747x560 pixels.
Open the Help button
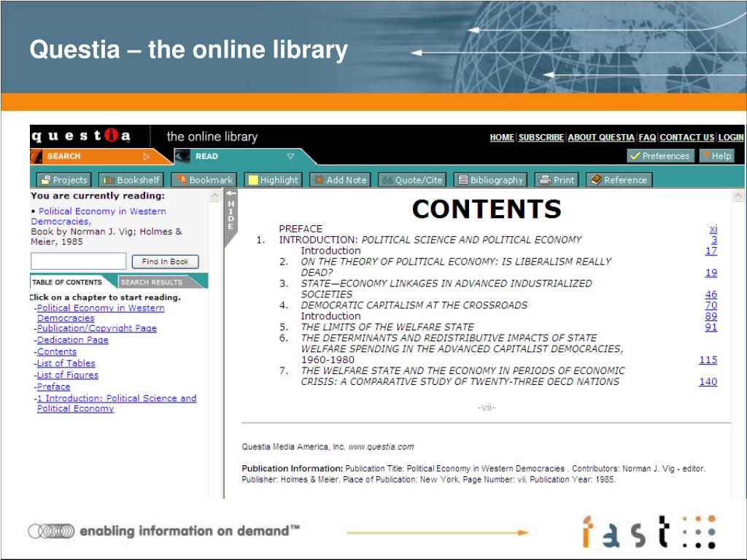click(x=716, y=156)
